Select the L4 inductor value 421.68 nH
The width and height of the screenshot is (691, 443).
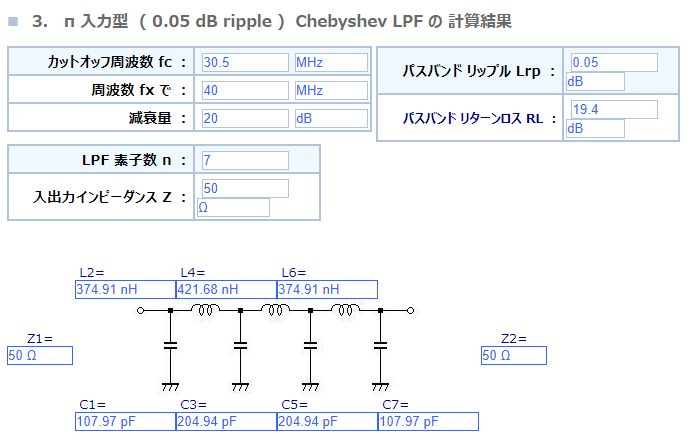click(227, 290)
